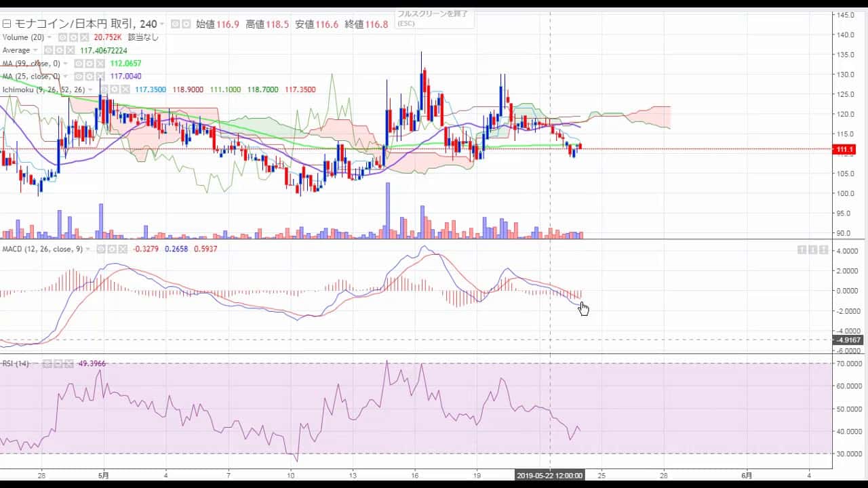The image size is (868, 488).
Task: Open the Average indicator dropdown arrow
Action: pyautogui.click(x=35, y=50)
